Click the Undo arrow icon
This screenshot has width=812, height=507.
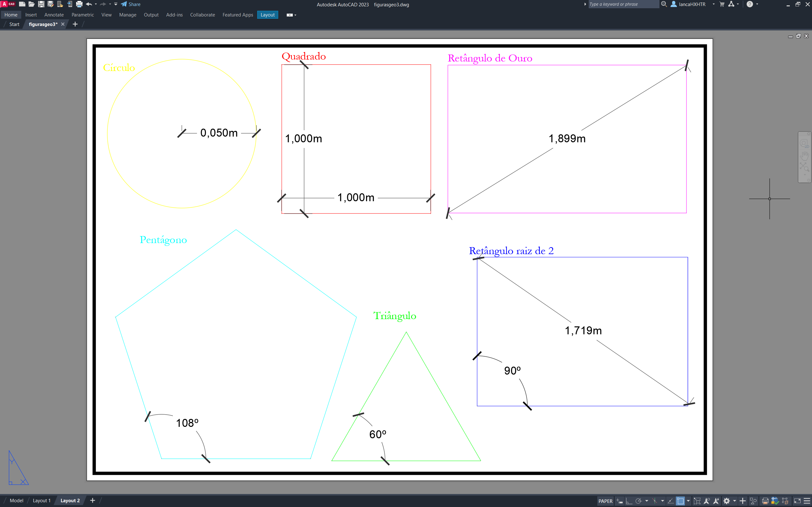pyautogui.click(x=89, y=4)
